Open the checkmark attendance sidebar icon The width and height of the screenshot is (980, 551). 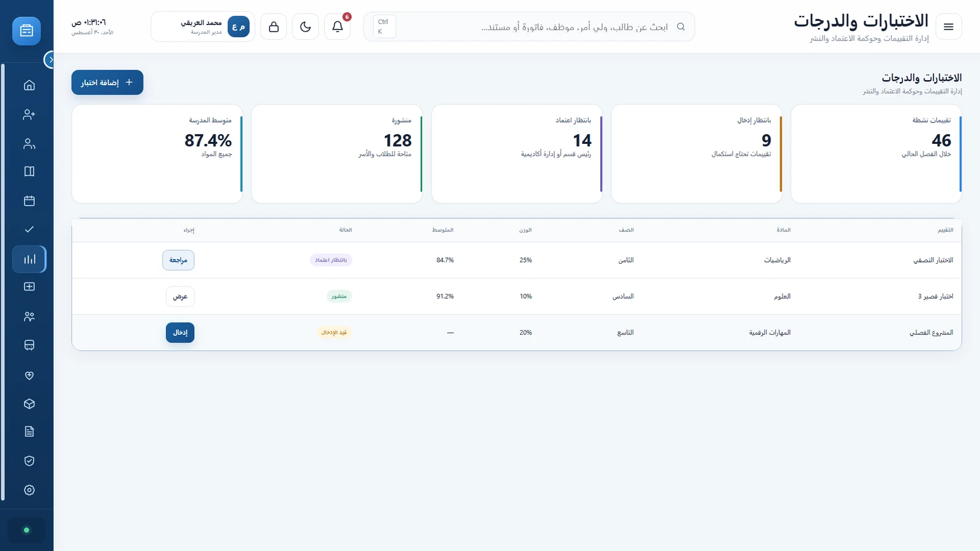point(29,229)
